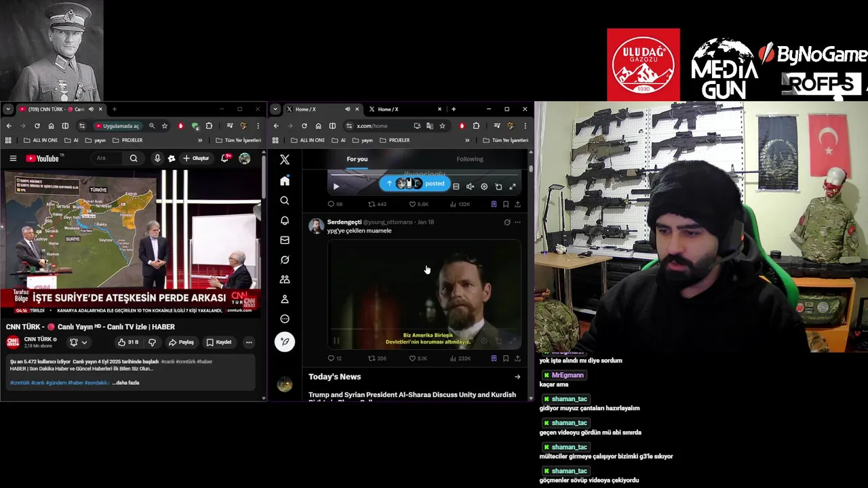Click Paylaş to share the video
Screen dimensions: 868x488
coord(182,342)
